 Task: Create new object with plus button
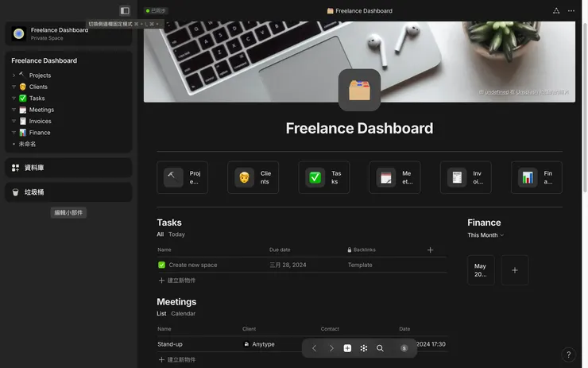(347, 348)
